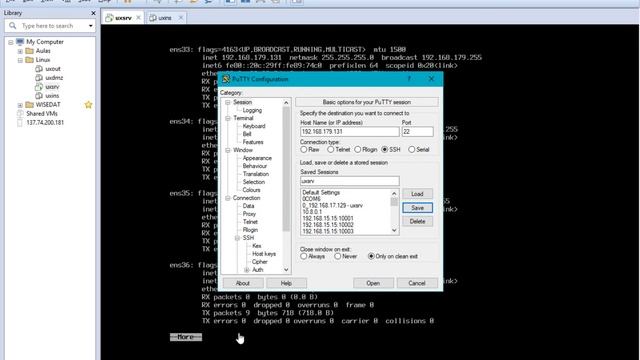The width and height of the screenshot is (640, 360).
Task: Open the Features category
Action: (x=253, y=142)
